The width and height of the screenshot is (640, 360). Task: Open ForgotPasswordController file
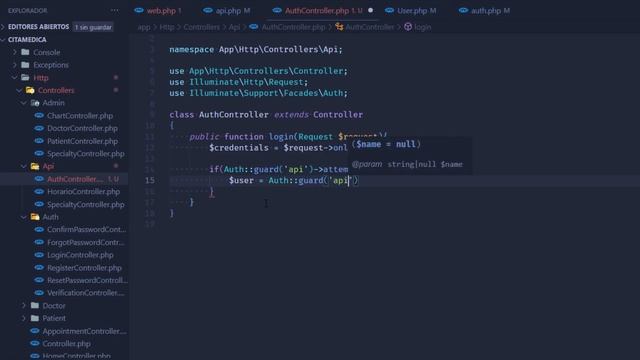click(85, 242)
